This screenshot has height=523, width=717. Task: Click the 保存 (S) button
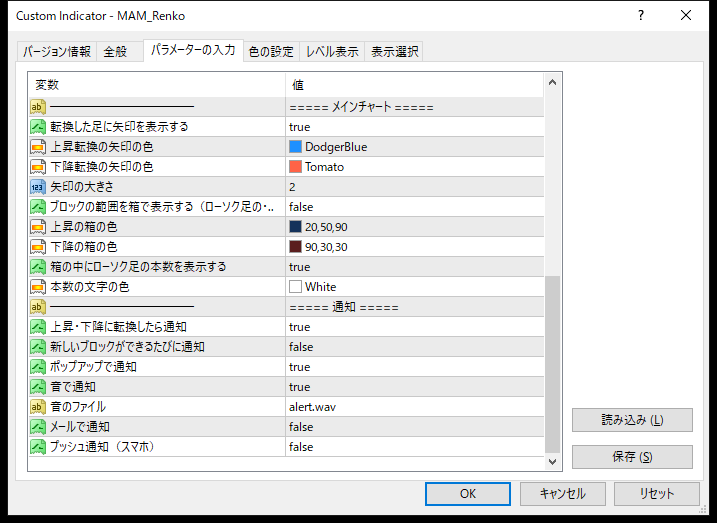[x=632, y=457]
